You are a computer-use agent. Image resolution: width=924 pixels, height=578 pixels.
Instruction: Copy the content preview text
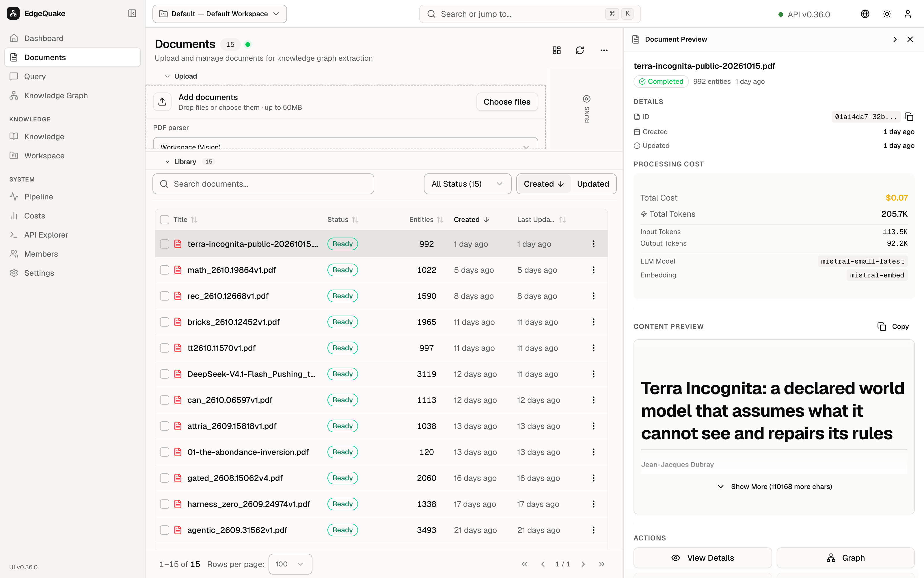pos(893,327)
